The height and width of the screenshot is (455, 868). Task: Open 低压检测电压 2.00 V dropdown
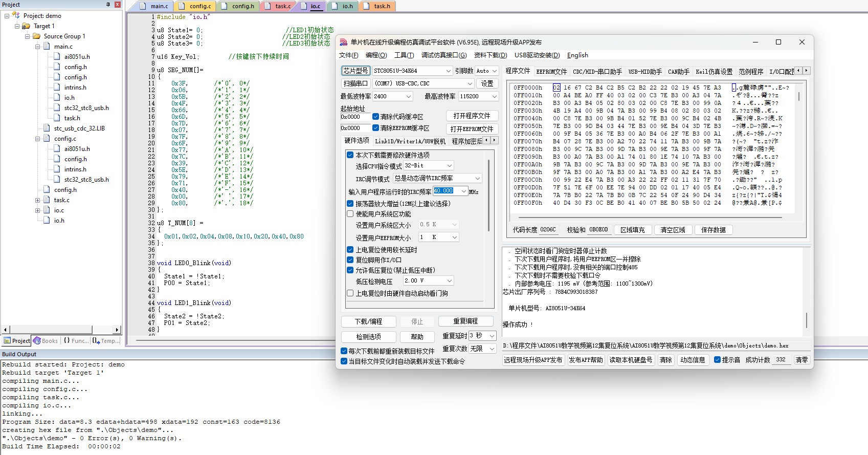click(x=450, y=280)
